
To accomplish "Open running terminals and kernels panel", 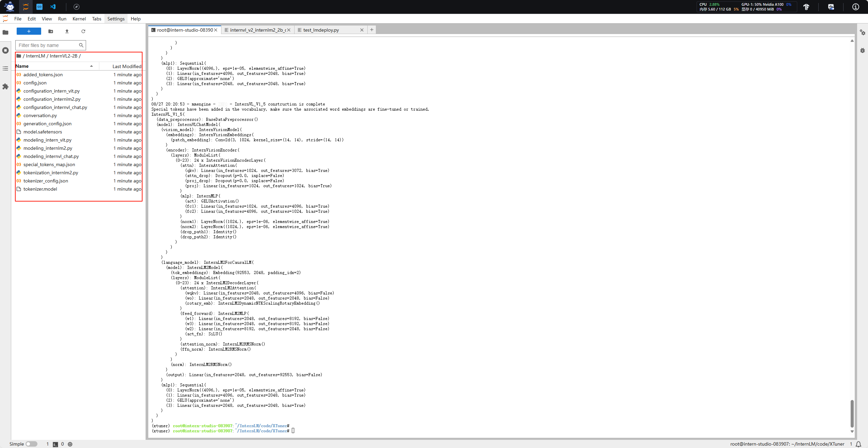I will coord(5,50).
